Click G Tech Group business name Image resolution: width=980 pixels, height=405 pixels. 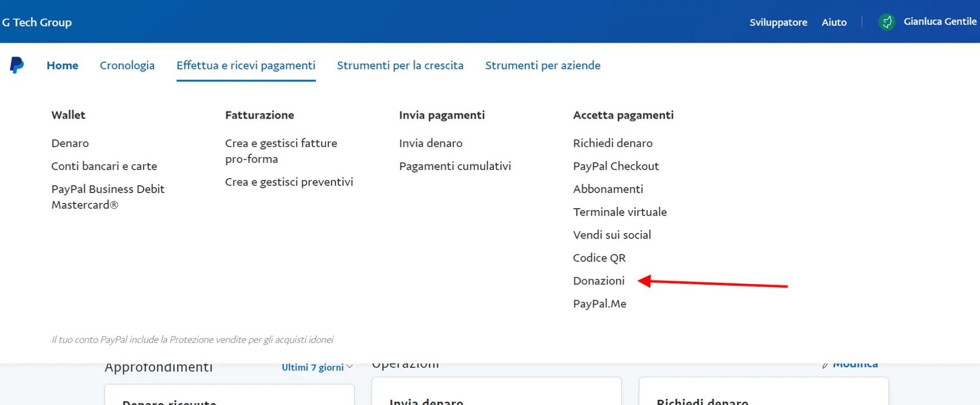(37, 22)
